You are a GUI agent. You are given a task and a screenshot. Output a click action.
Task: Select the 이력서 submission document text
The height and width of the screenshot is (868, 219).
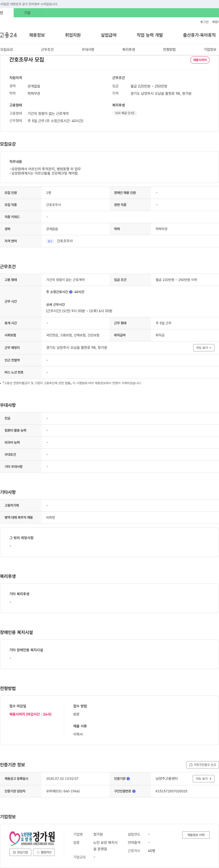[78, 734]
